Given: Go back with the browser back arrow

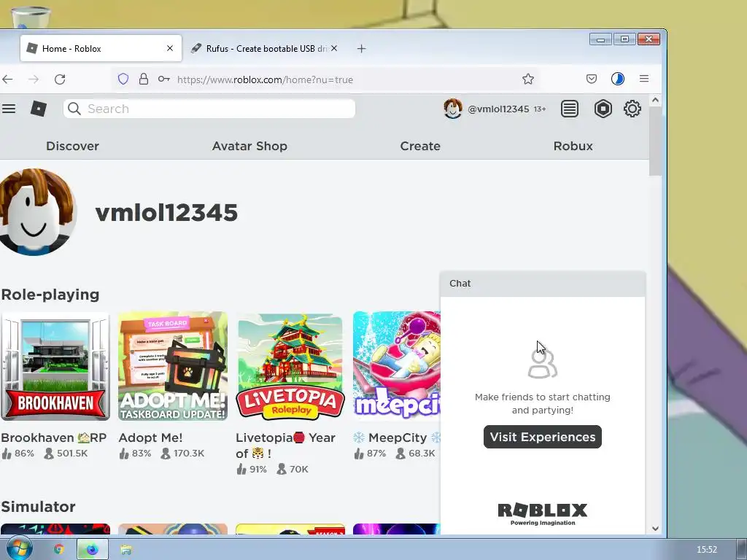Looking at the screenshot, I should click(7, 79).
